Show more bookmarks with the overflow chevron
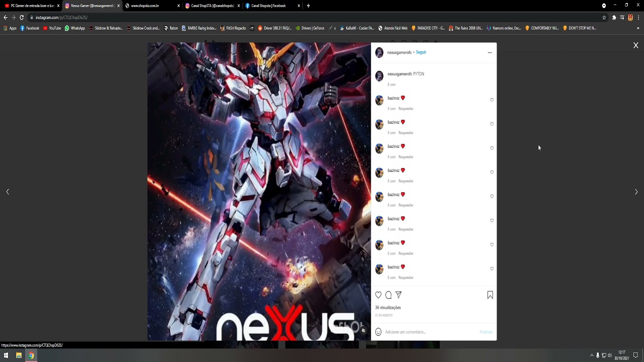Image resolution: width=644 pixels, height=362 pixels. (638, 28)
